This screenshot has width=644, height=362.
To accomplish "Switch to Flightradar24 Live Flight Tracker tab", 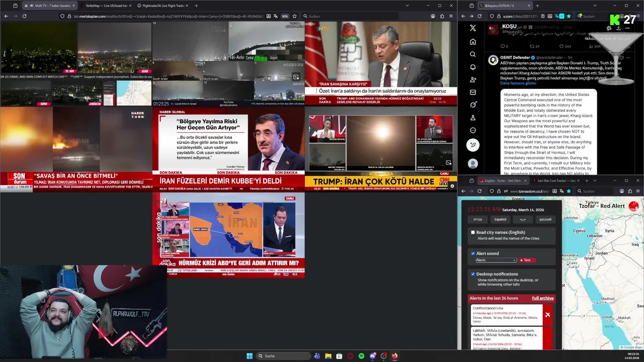I will coord(163,6).
